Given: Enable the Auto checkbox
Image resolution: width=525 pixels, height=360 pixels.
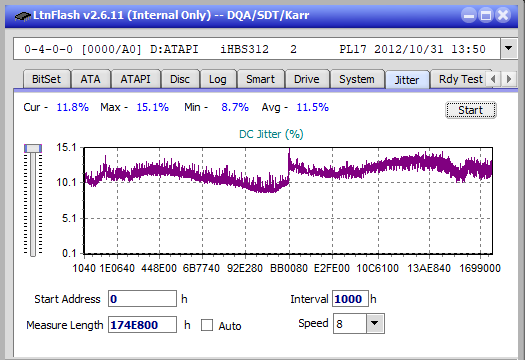Looking at the screenshot, I should coord(207,325).
